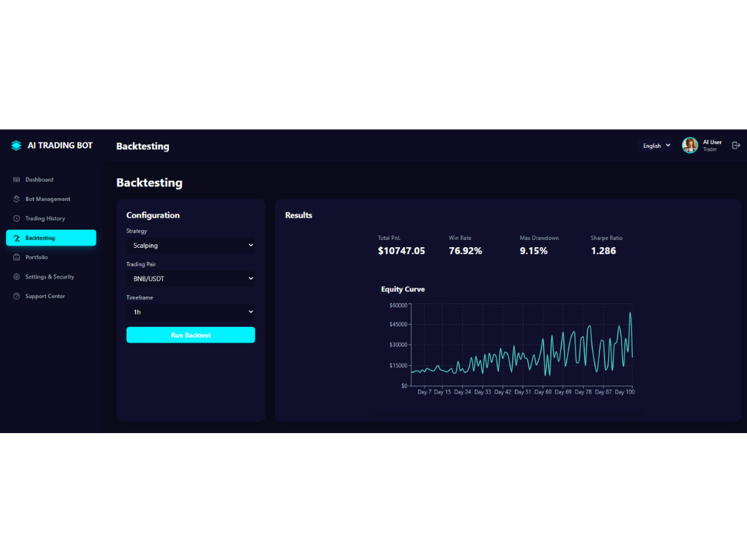This screenshot has width=747, height=560.
Task: Click the Equity Curve heading
Action: click(403, 289)
